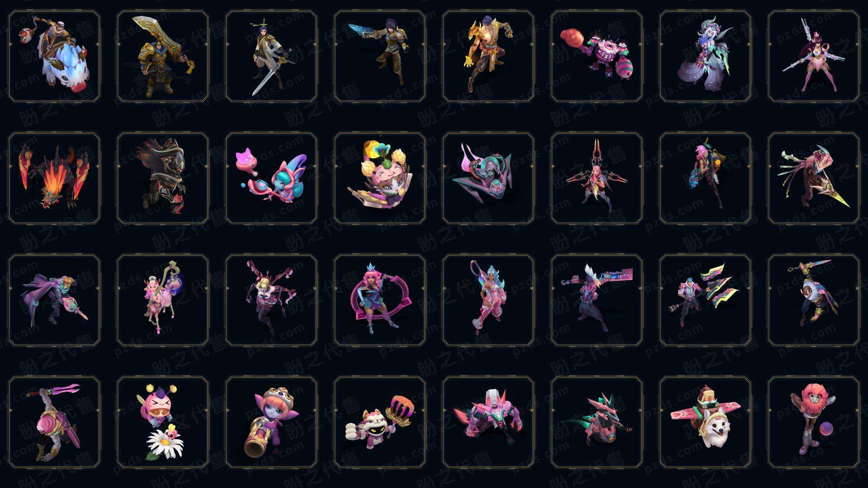This screenshot has height=488, width=868.
Task: Select the pink llama rider with staff
Action: point(163,300)
